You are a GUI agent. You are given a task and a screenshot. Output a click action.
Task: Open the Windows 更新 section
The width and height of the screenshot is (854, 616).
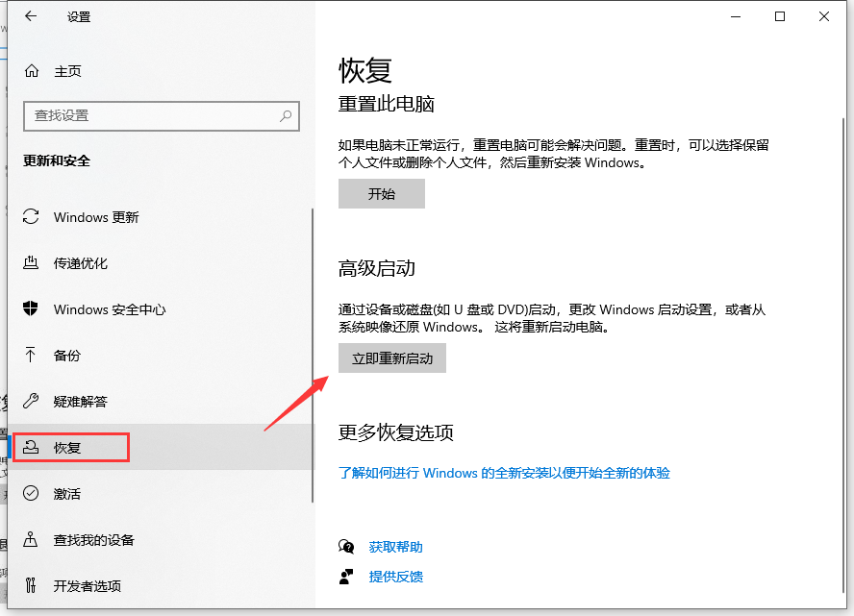point(160,217)
